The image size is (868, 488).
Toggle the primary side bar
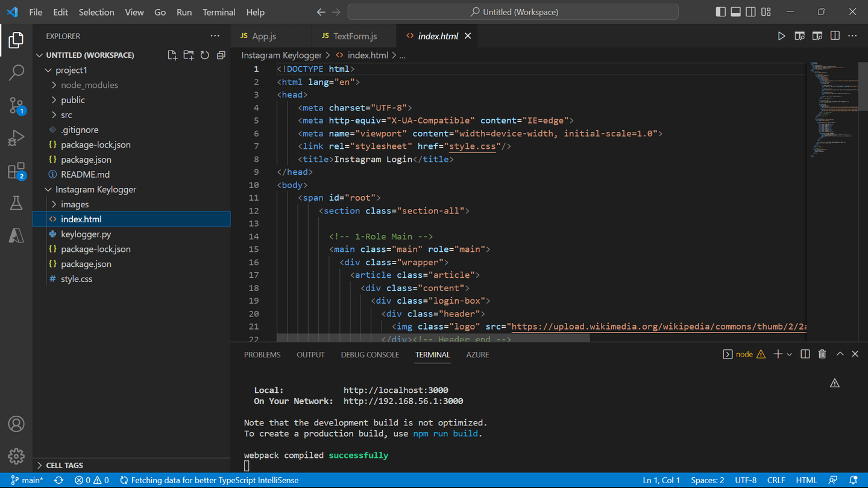(x=721, y=12)
